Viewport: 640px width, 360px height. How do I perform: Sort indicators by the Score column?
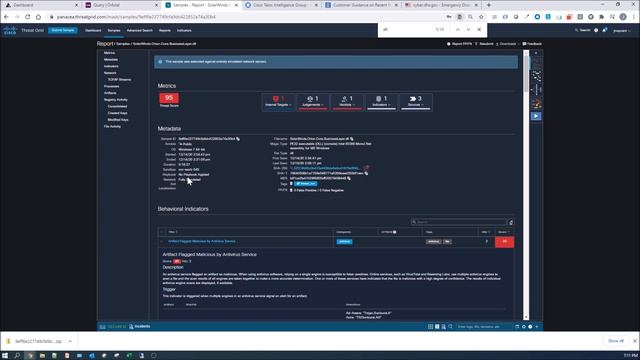pyautogui.click(x=504, y=232)
